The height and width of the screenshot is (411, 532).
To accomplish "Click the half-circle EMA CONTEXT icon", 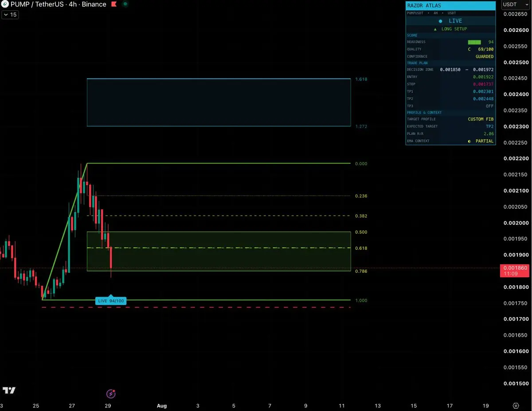I will pos(469,141).
